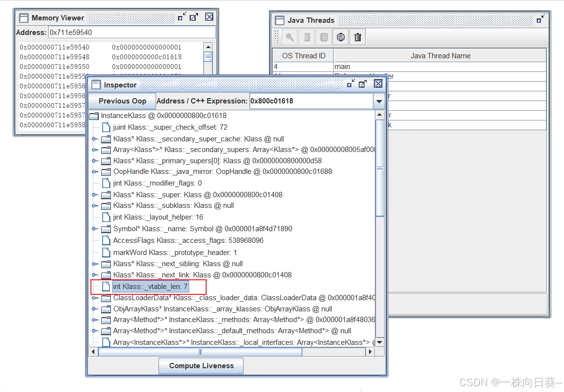The height and width of the screenshot is (392, 564).
Task: Click the OS Thread ID column header
Action: click(x=303, y=56)
